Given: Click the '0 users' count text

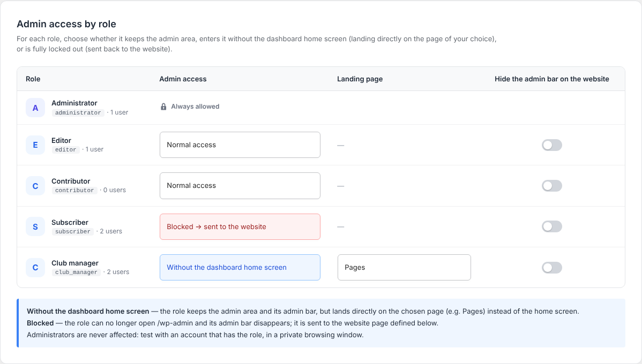Looking at the screenshot, I should [x=114, y=190].
